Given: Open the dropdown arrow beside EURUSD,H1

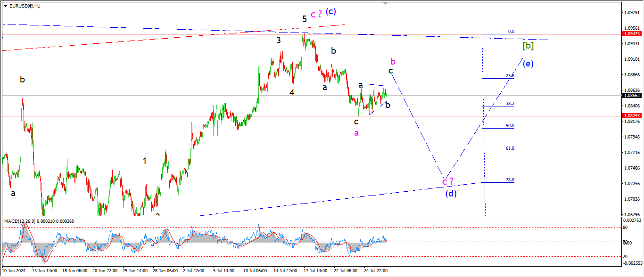Looking at the screenshot, I should click(x=5, y=6).
